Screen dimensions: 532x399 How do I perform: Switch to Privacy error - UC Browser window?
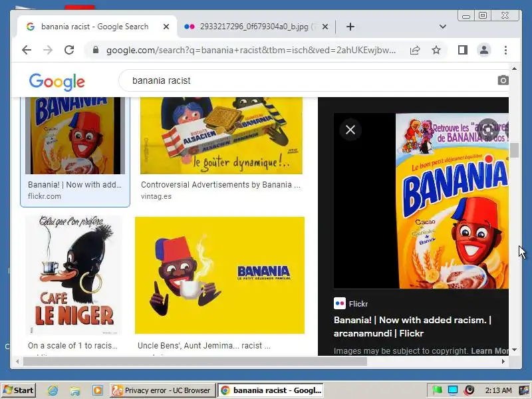pyautogui.click(x=162, y=390)
